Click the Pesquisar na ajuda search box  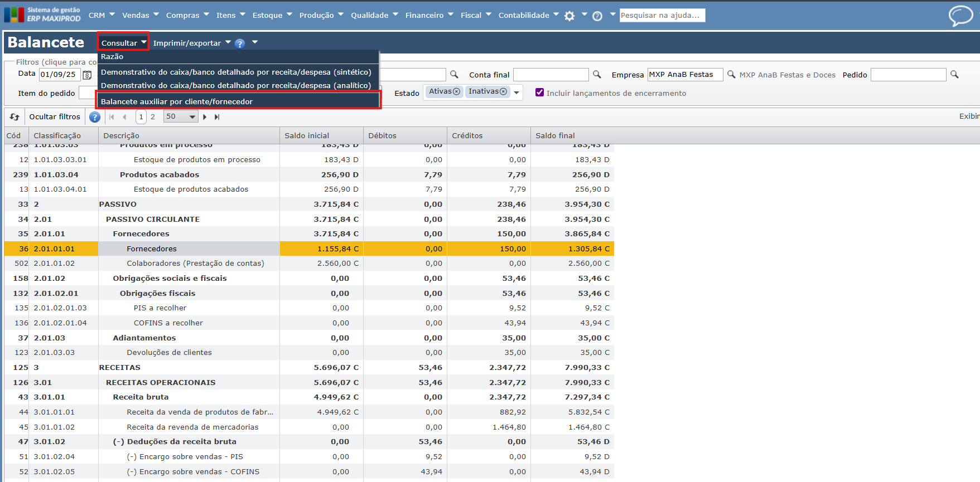click(662, 16)
